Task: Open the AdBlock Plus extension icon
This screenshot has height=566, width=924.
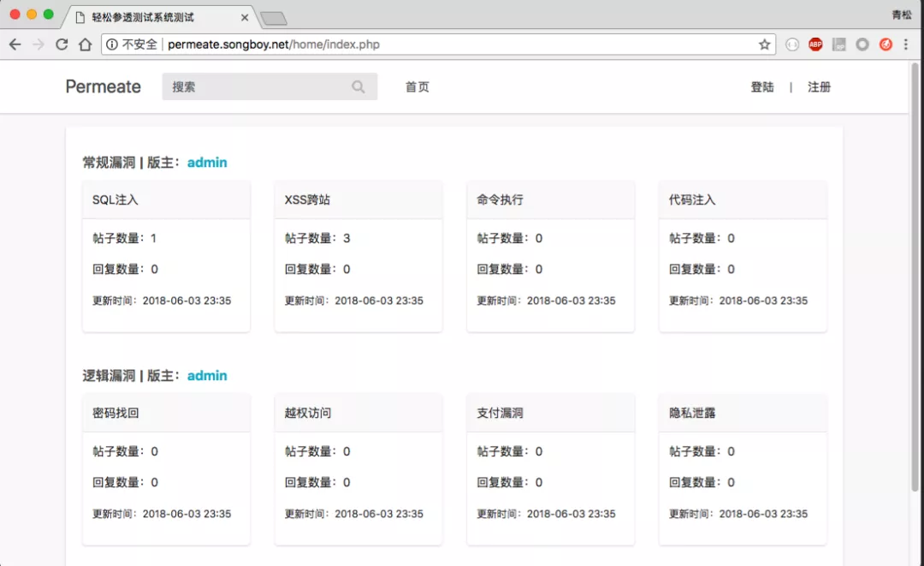Action: pyautogui.click(x=815, y=45)
